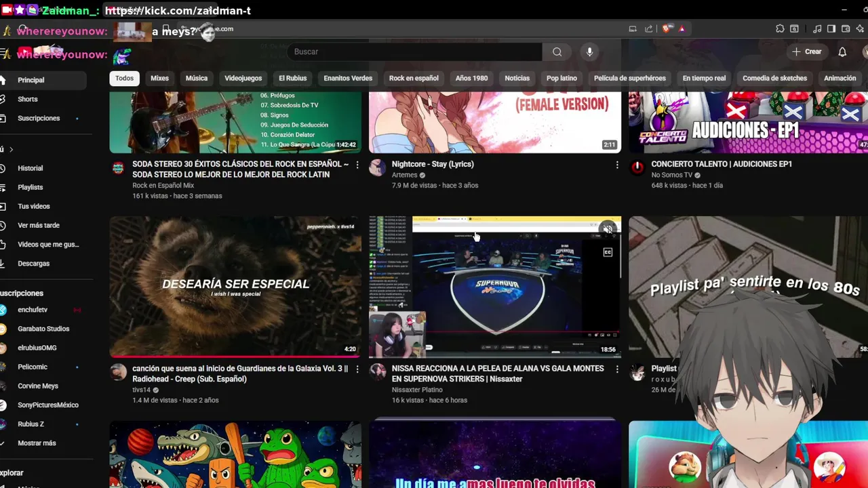The width and height of the screenshot is (868, 488).
Task: Open Brave Rewards triangle icon
Action: (x=682, y=28)
